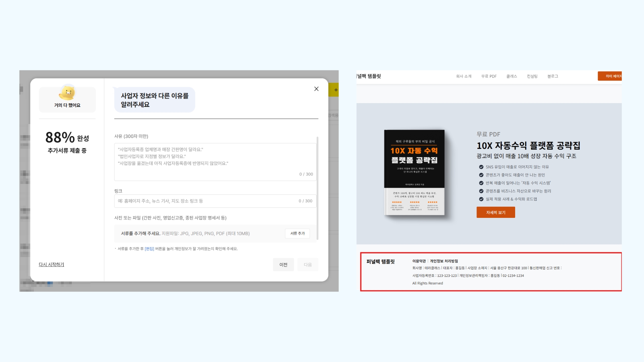644x362 pixels.
Task: Focus the 링크 input field
Action: pos(206,201)
